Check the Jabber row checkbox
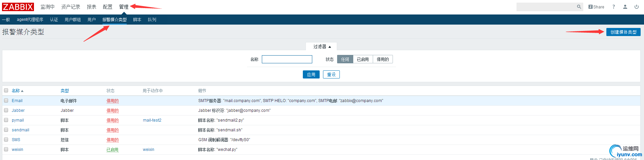 point(6,110)
